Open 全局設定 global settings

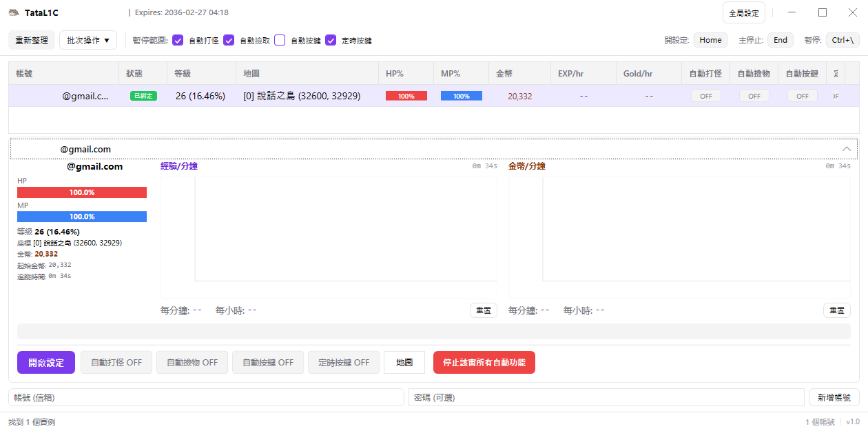pyautogui.click(x=743, y=13)
